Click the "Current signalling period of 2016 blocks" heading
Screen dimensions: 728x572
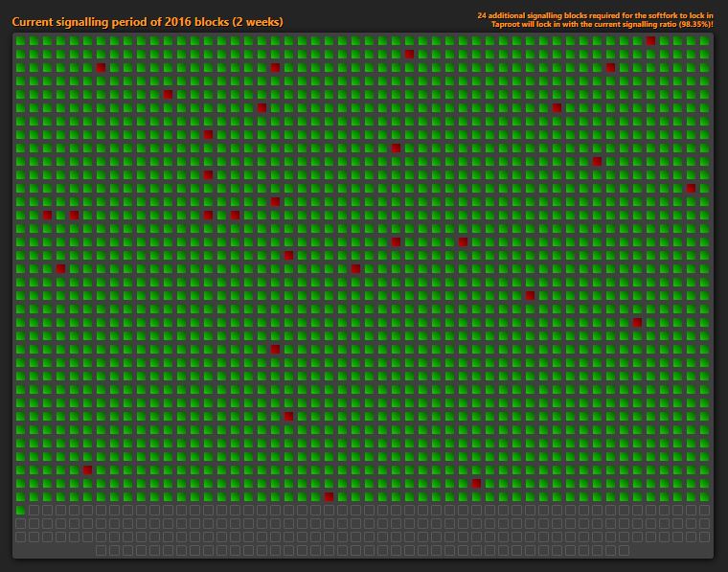click(148, 21)
